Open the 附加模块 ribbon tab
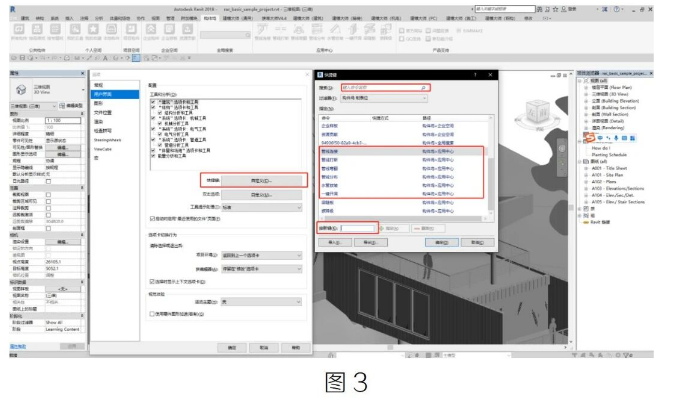Screen dimensions: 695x413 point(189,19)
